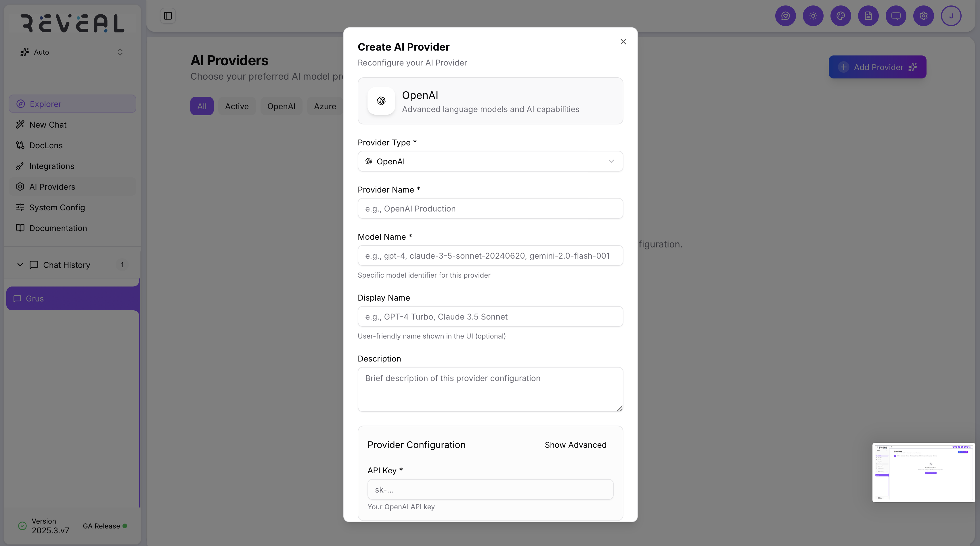Click the API Key input field

click(490, 489)
